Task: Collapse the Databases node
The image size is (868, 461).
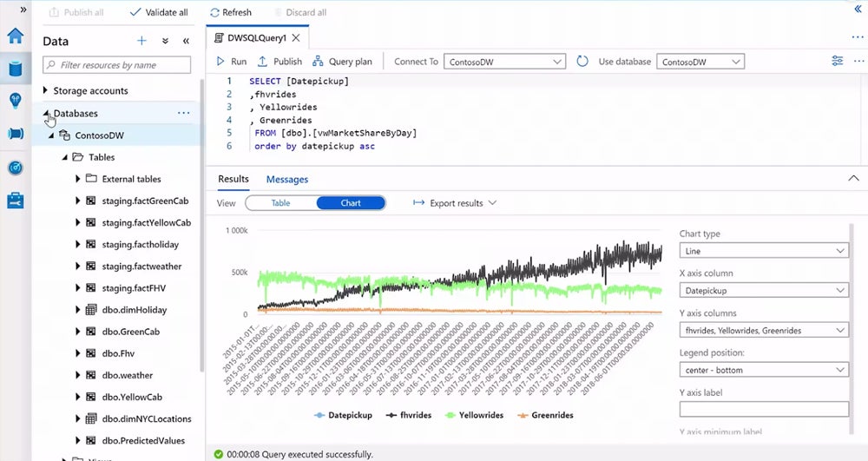Action: pos(46,113)
